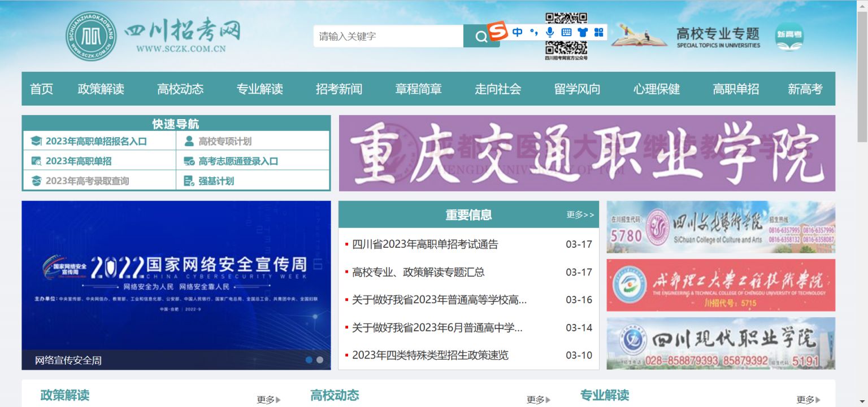Open the Sogou toolbox grid icon

click(x=599, y=32)
